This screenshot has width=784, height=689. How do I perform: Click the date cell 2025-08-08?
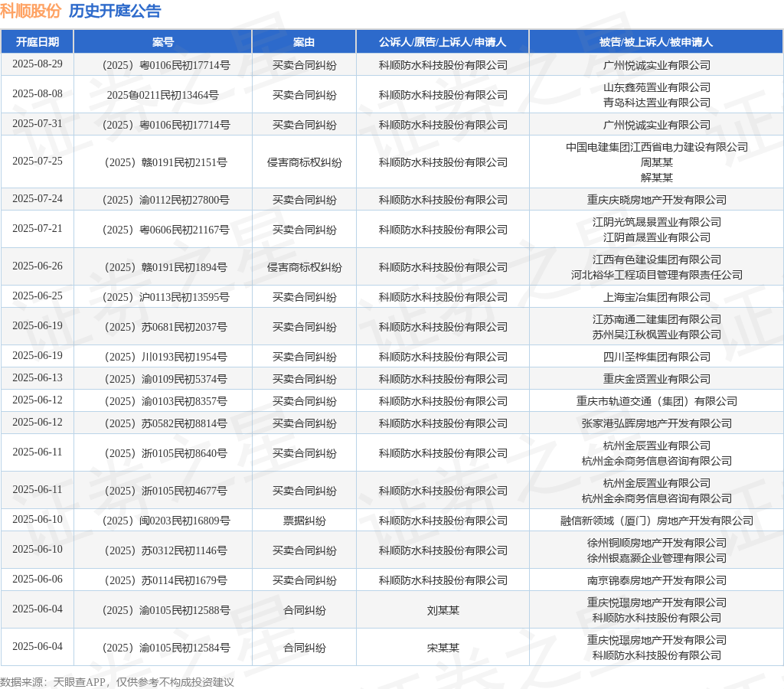click(x=38, y=94)
